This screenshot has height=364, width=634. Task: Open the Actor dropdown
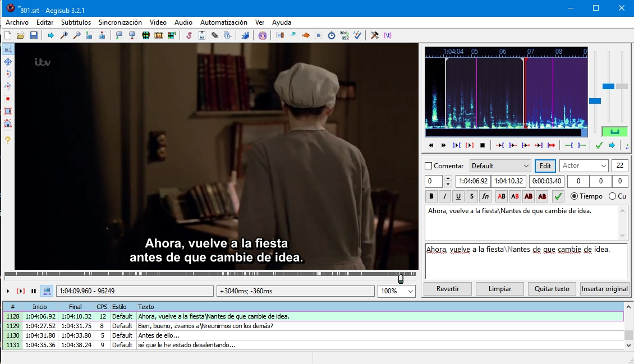(584, 166)
